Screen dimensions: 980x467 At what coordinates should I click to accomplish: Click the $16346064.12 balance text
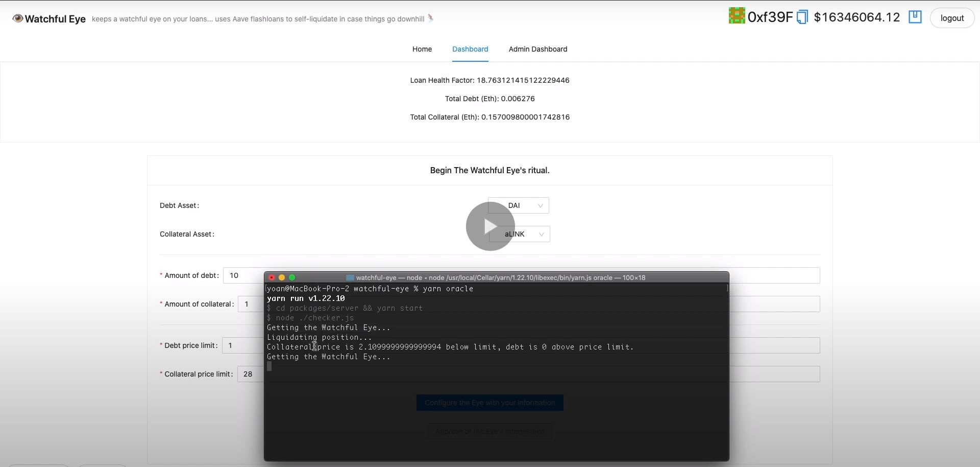(x=856, y=17)
